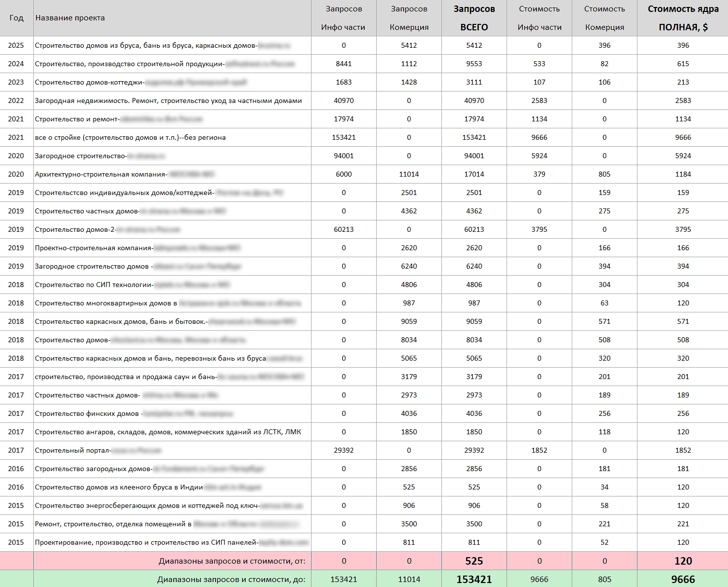Click the 533 cell in Стоимость Инфо части

(x=539, y=64)
